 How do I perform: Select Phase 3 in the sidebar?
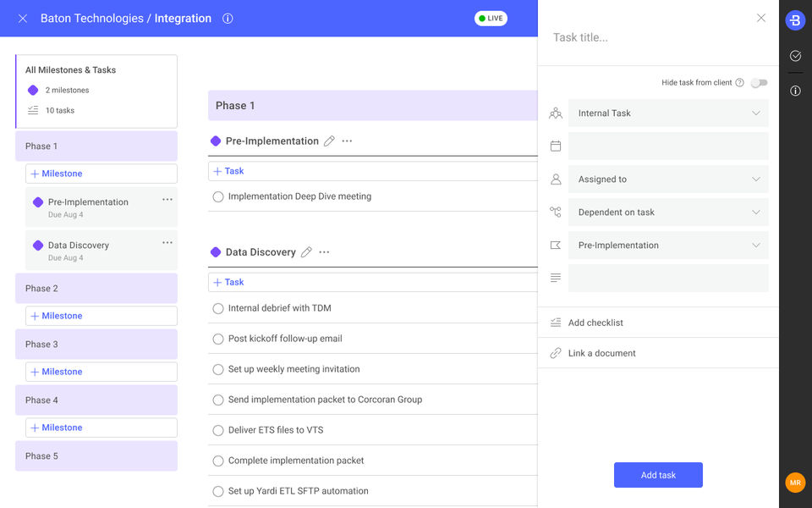point(96,345)
